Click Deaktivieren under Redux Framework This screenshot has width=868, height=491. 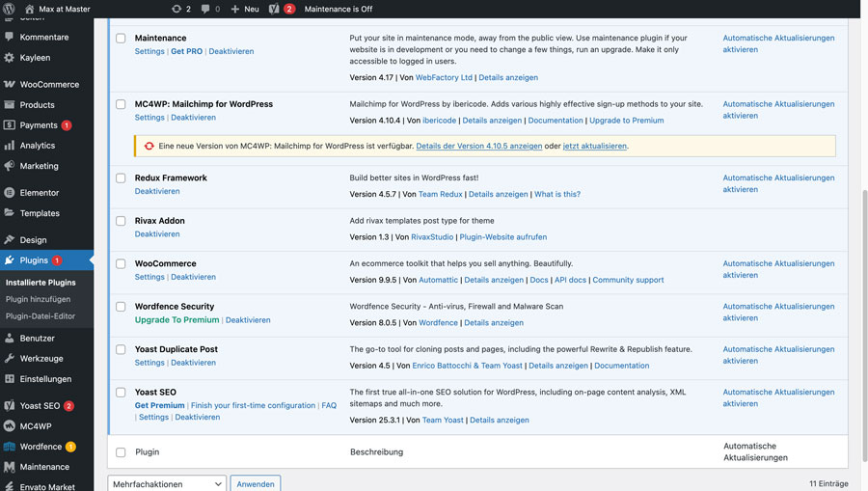[x=157, y=191]
